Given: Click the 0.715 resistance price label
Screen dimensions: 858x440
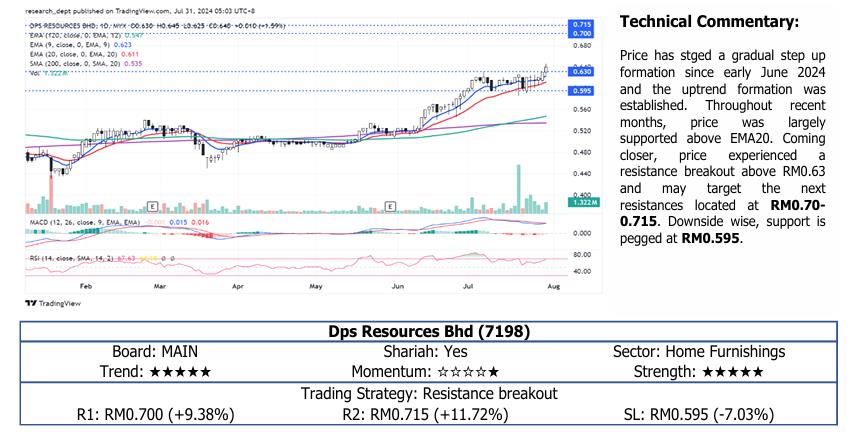Looking at the screenshot, I should coord(580,24).
